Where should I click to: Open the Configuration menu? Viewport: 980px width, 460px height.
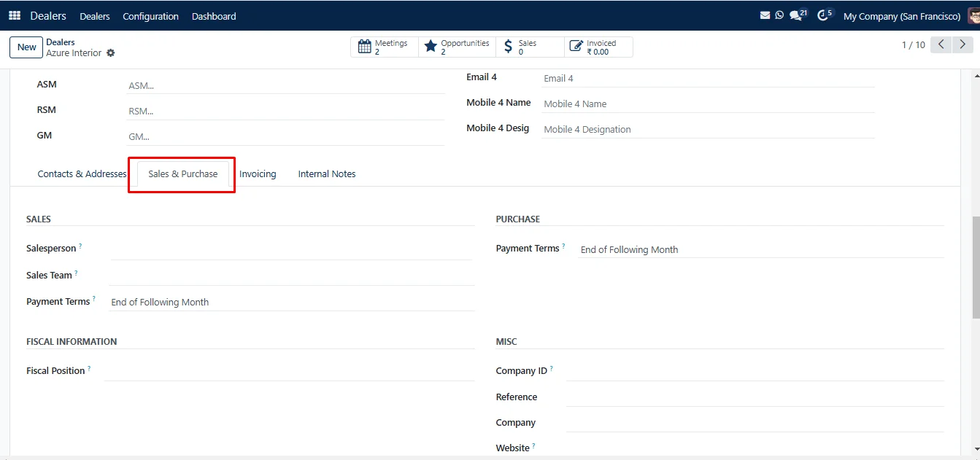coord(150,16)
